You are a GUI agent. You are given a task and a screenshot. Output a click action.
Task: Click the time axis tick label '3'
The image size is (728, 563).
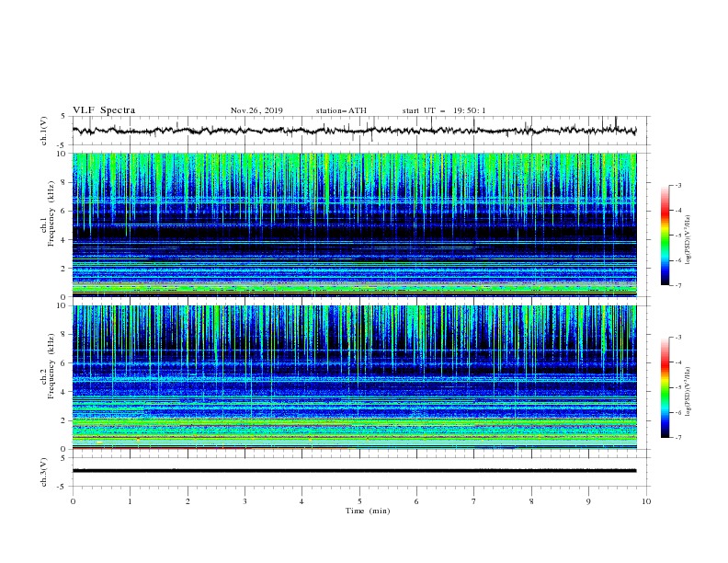[x=245, y=501]
